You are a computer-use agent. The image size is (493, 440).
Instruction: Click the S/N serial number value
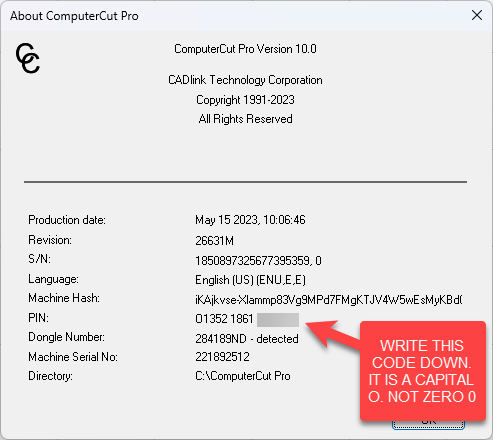[x=258, y=261]
